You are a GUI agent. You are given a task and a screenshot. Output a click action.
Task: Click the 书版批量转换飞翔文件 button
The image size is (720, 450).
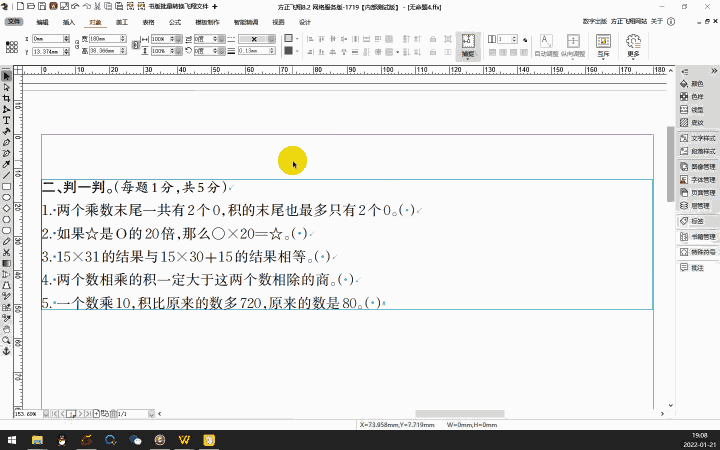179,6
